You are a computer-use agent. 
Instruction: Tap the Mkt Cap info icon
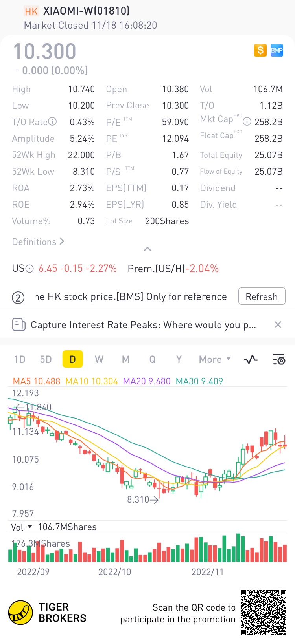(247, 121)
